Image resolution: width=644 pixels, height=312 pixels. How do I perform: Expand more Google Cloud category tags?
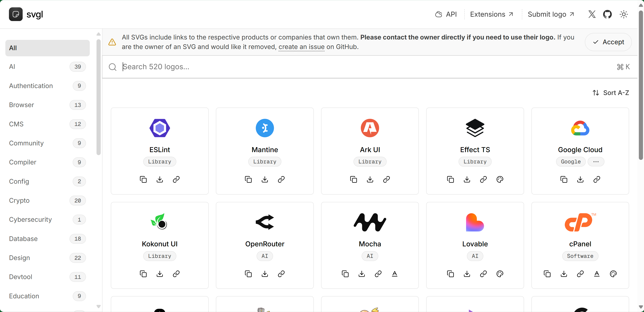[x=596, y=162]
